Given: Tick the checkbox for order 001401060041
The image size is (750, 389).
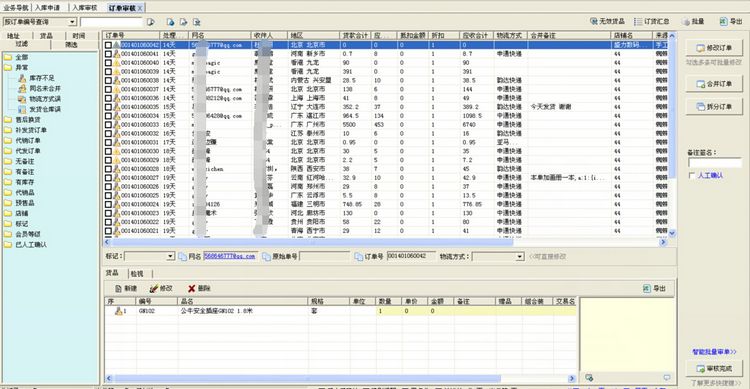Looking at the screenshot, I should pyautogui.click(x=109, y=54).
